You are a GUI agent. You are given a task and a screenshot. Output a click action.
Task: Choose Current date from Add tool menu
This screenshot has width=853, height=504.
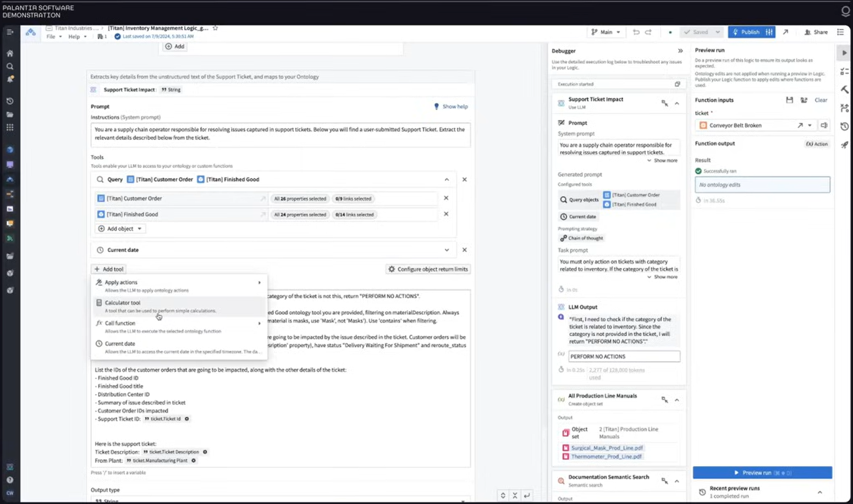tap(179, 347)
